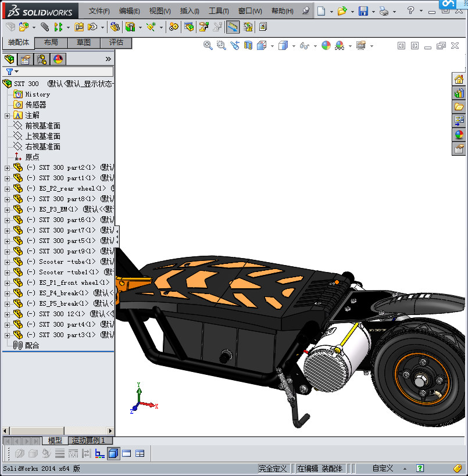The width and height of the screenshot is (468, 476).
Task: Click the Zoom to Fit icon
Action: point(208,45)
